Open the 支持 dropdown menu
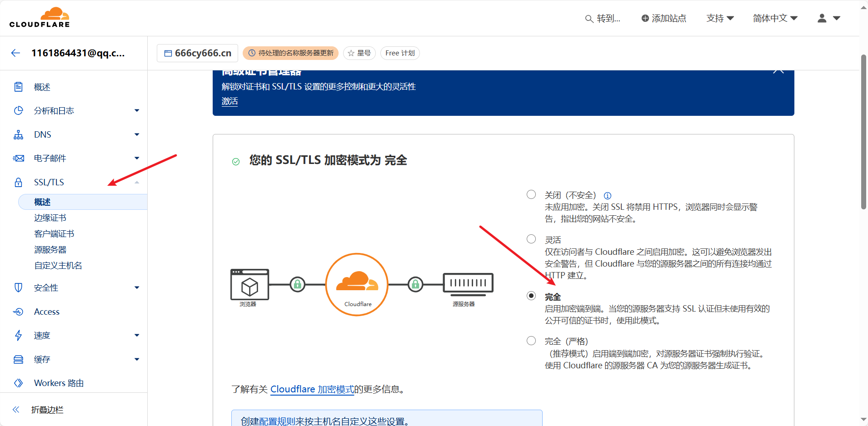This screenshot has width=868, height=426. tap(720, 18)
